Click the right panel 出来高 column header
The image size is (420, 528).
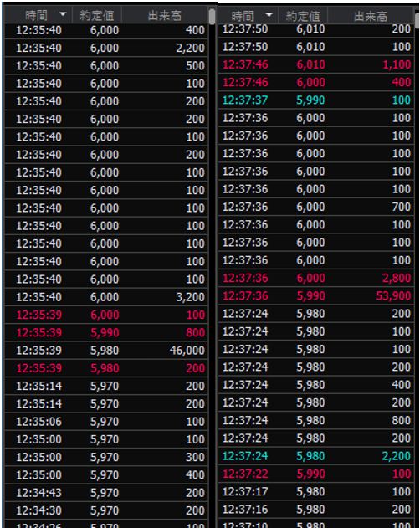(x=371, y=16)
